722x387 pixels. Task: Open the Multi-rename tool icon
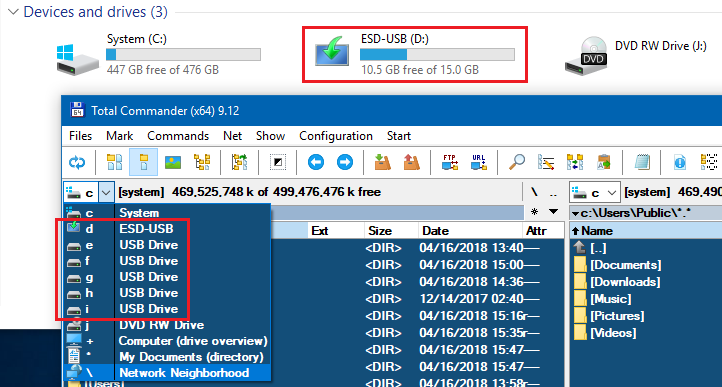click(x=546, y=162)
